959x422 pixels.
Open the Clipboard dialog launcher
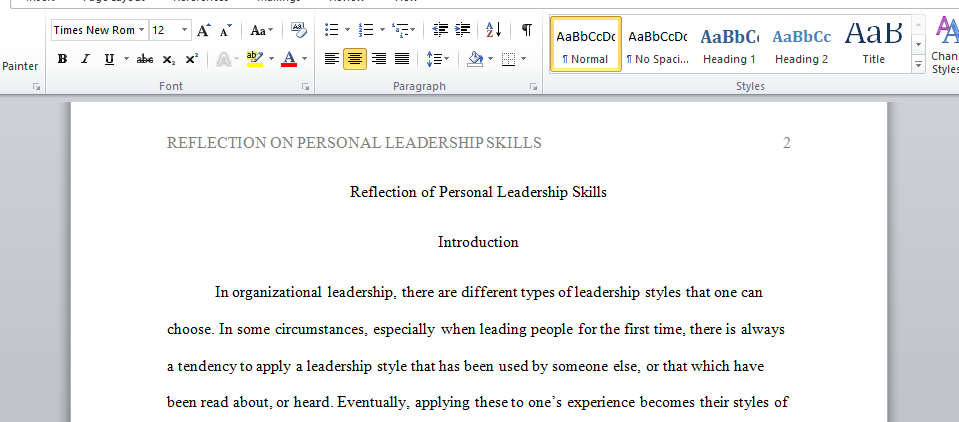tap(36, 87)
